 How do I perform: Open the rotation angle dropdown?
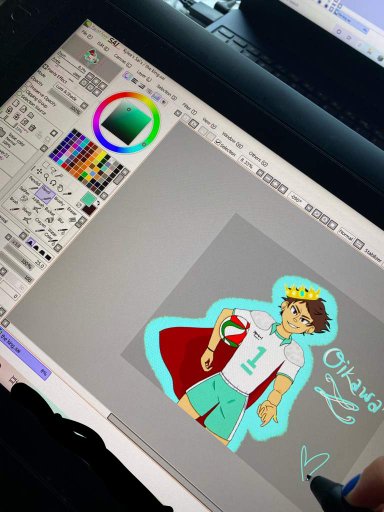click(x=296, y=200)
